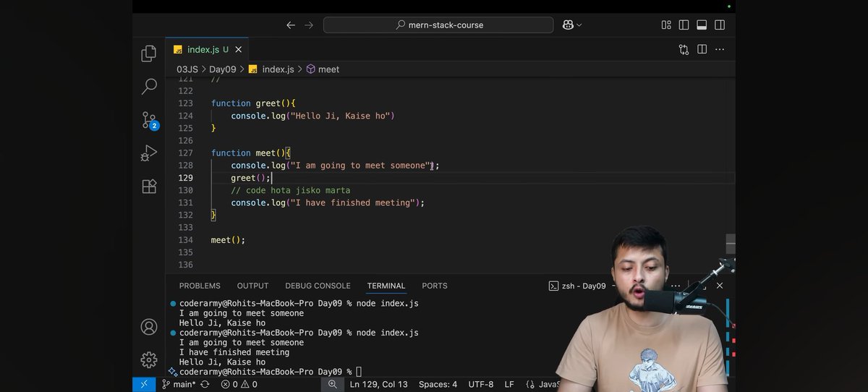868x392 pixels.
Task: Close the index.js tab
Action: click(x=239, y=50)
